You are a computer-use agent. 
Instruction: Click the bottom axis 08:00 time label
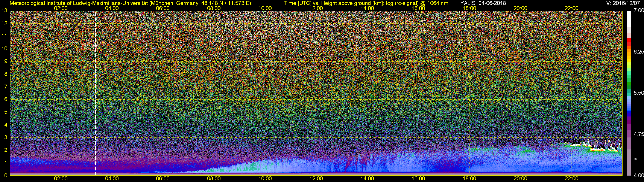coord(214,179)
